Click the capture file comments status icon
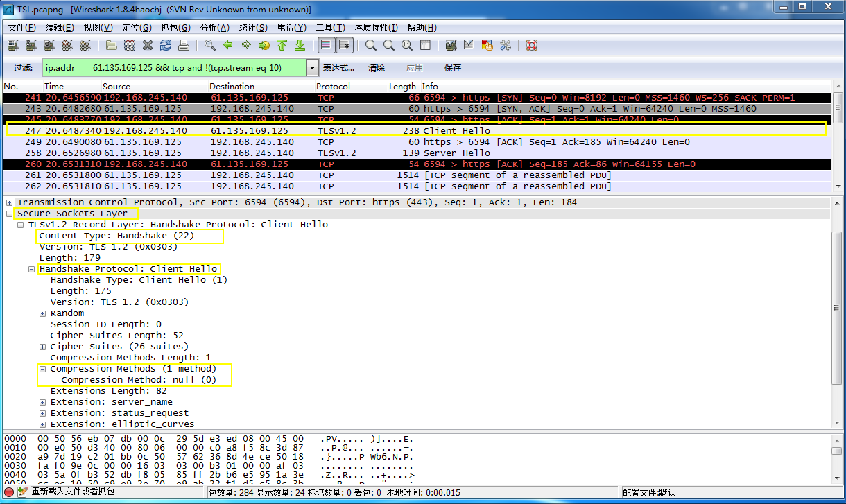 pyautogui.click(x=23, y=492)
